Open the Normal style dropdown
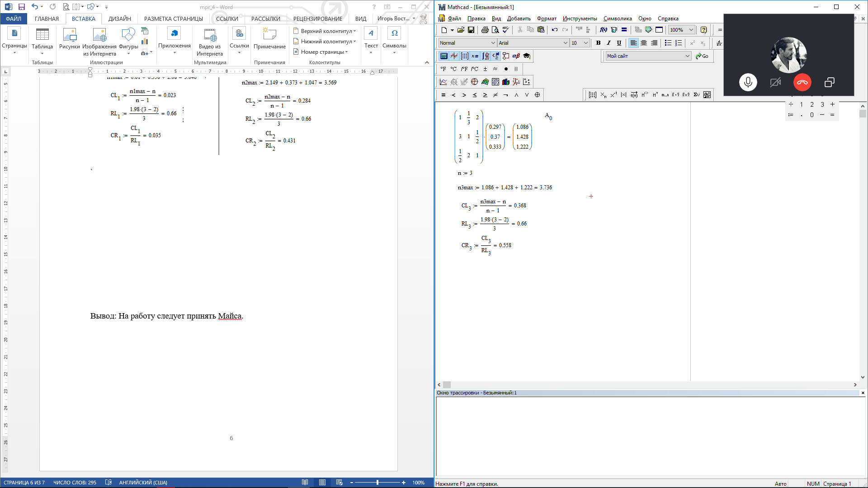 click(493, 43)
